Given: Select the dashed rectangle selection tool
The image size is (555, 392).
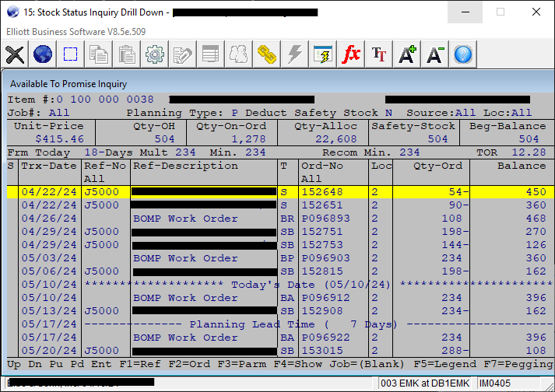Looking at the screenshot, I should coord(71,54).
